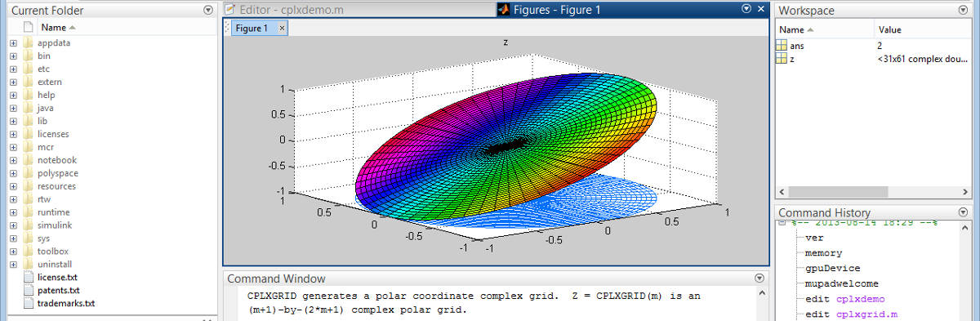Select patents.txt file name
Image resolution: width=980 pixels, height=321 pixels.
pyautogui.click(x=59, y=291)
